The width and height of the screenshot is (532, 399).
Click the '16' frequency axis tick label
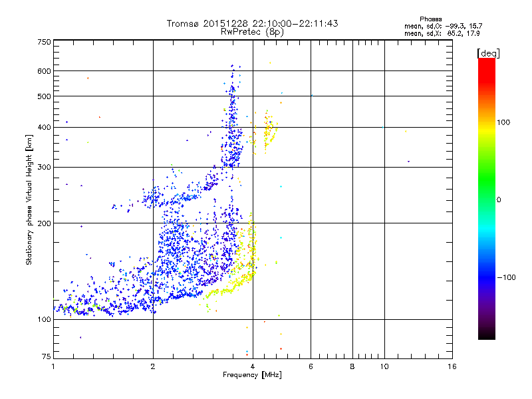[452, 366]
